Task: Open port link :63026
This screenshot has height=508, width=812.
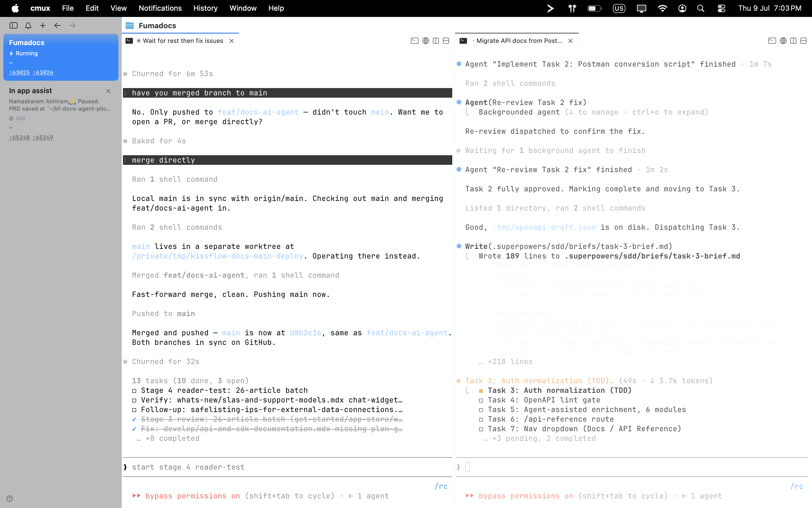Action: pos(43,73)
